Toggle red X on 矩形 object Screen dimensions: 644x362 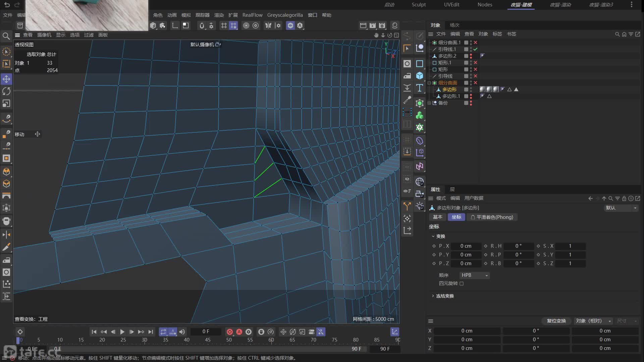[x=475, y=69]
